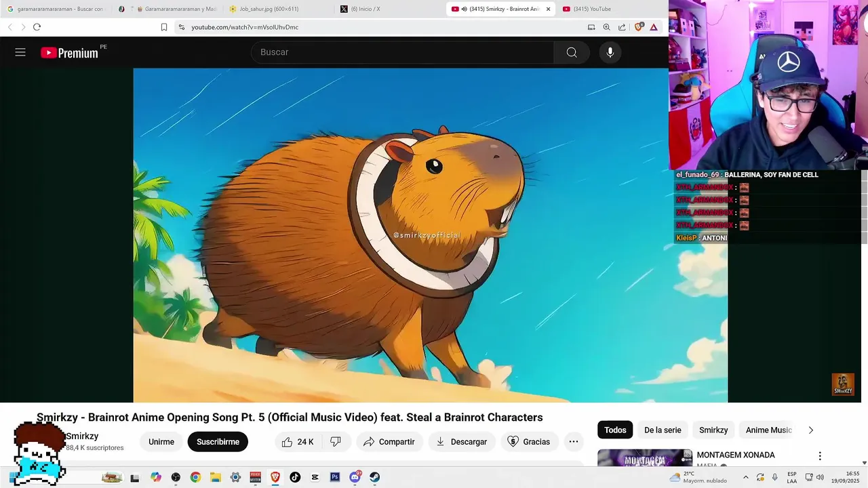Click the Smirkzy channel watermark on video

pos(843,384)
